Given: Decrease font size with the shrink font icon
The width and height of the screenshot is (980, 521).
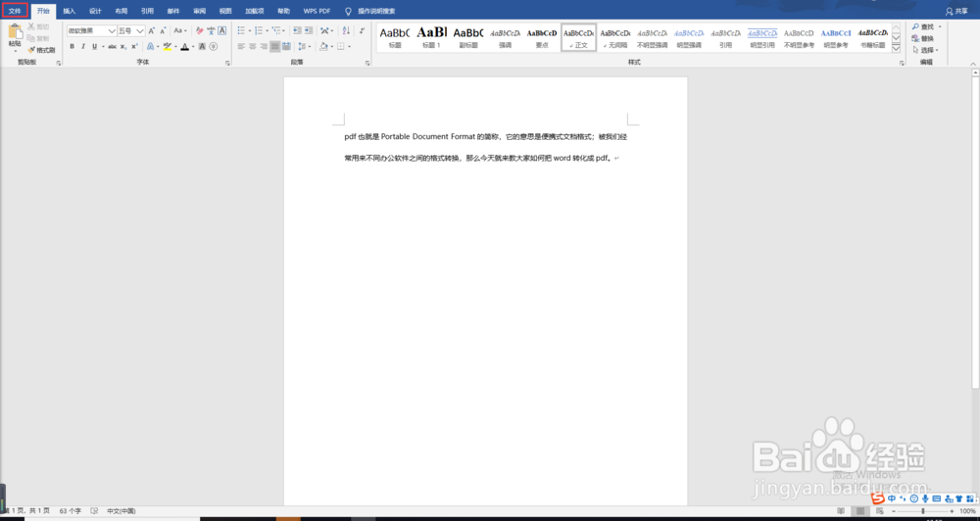Looking at the screenshot, I should 163,30.
